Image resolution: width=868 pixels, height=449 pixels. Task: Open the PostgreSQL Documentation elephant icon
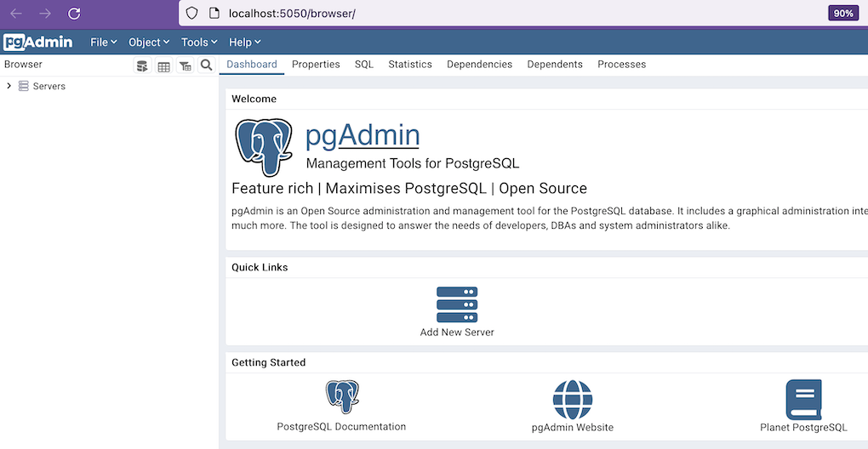coord(342,397)
